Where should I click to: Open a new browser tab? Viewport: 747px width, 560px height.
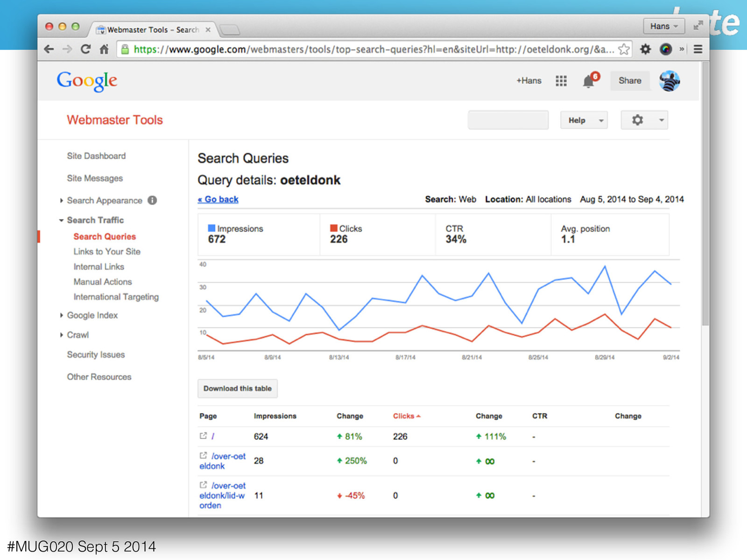230,30
